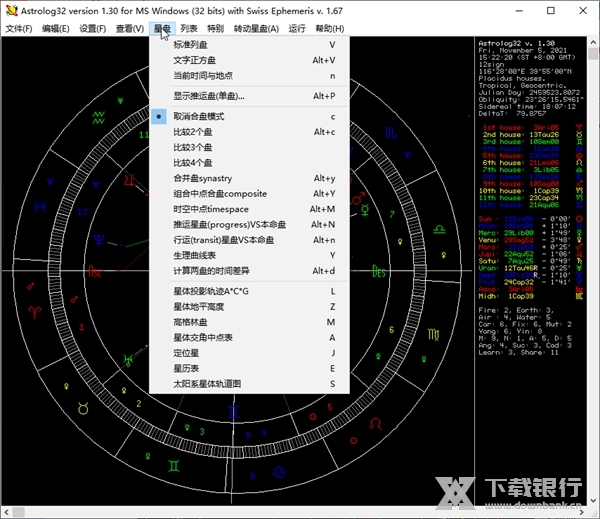
Task: Open the 帮助(H) menu
Action: [329, 29]
